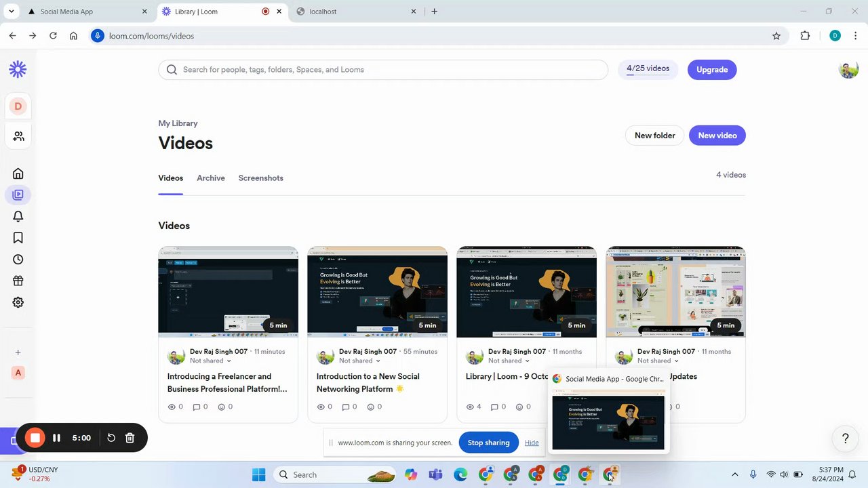Open the invite teammates icon

[x=18, y=136]
